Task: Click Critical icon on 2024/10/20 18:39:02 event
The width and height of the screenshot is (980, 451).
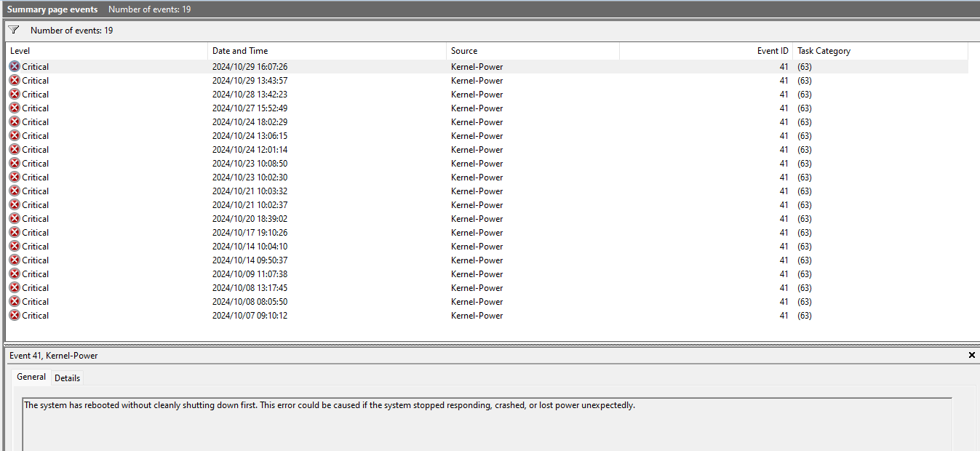Action: [14, 218]
